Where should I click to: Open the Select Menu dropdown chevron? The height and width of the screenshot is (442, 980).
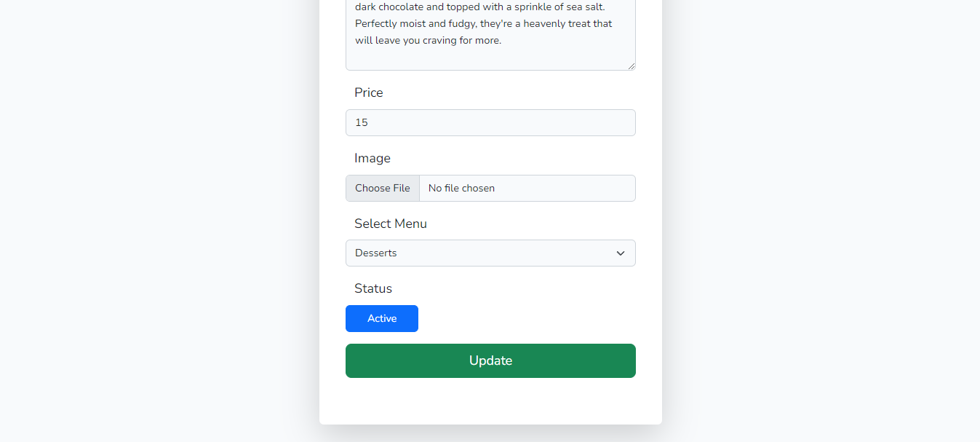(x=621, y=253)
